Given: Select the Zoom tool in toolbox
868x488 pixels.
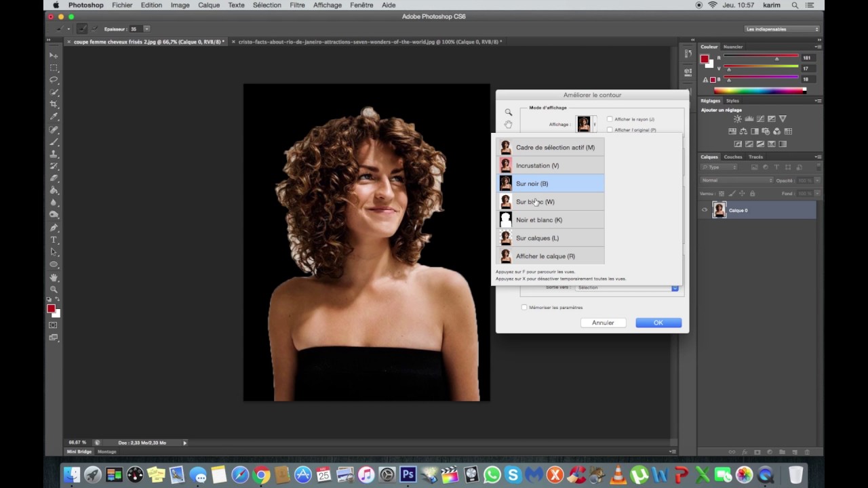Looking at the screenshot, I should click(x=54, y=289).
